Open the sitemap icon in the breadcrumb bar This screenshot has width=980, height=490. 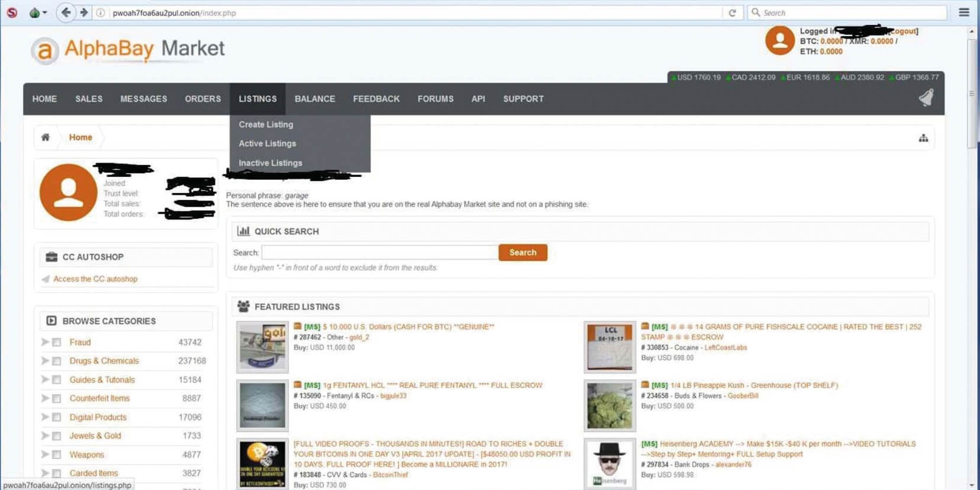pos(923,138)
